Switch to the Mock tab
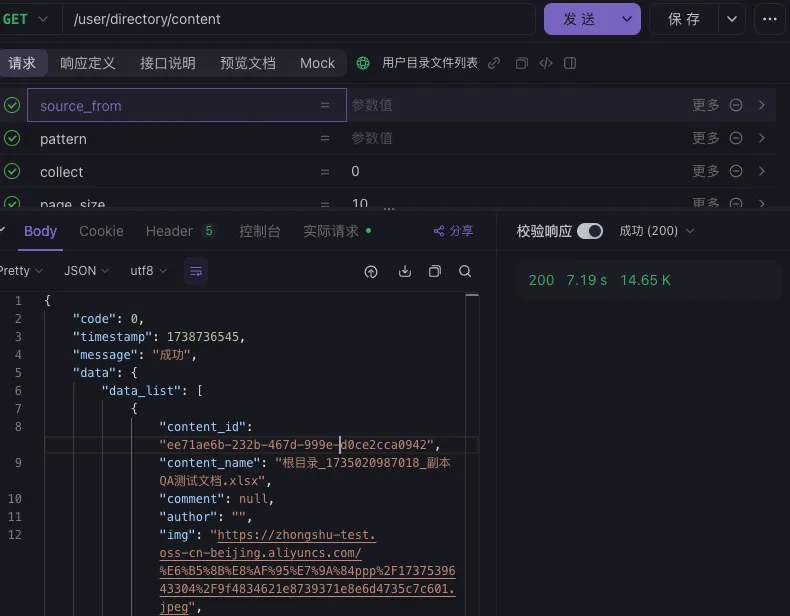Viewport: 790px width, 616px height. [x=317, y=63]
